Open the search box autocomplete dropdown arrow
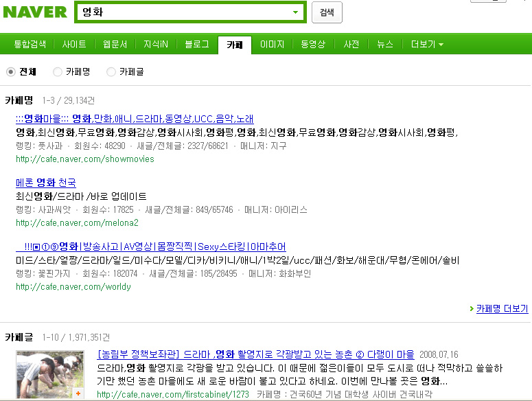This screenshot has height=401, width=532. point(296,12)
